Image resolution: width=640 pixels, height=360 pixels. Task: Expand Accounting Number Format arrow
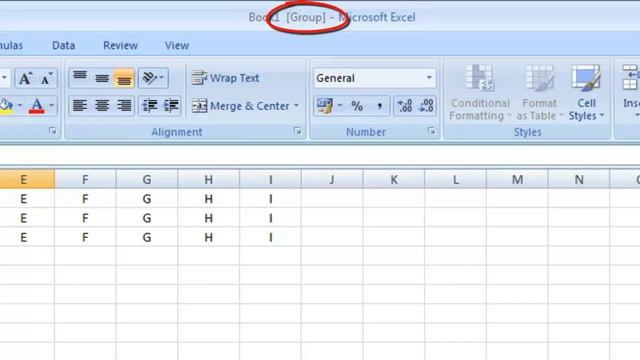(x=340, y=106)
